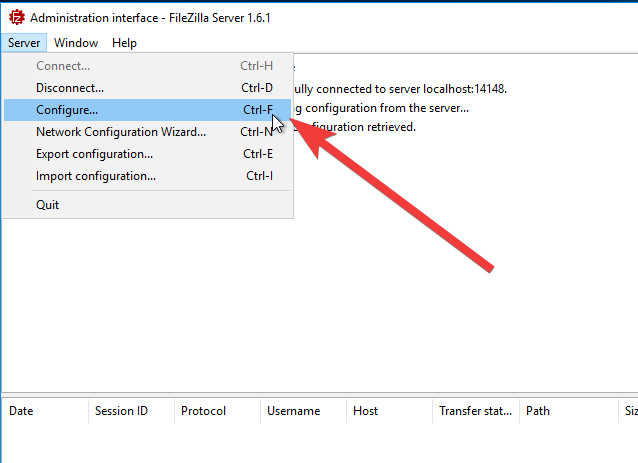The image size is (638, 463).
Task: Quit via the Server menu
Action: (48, 205)
